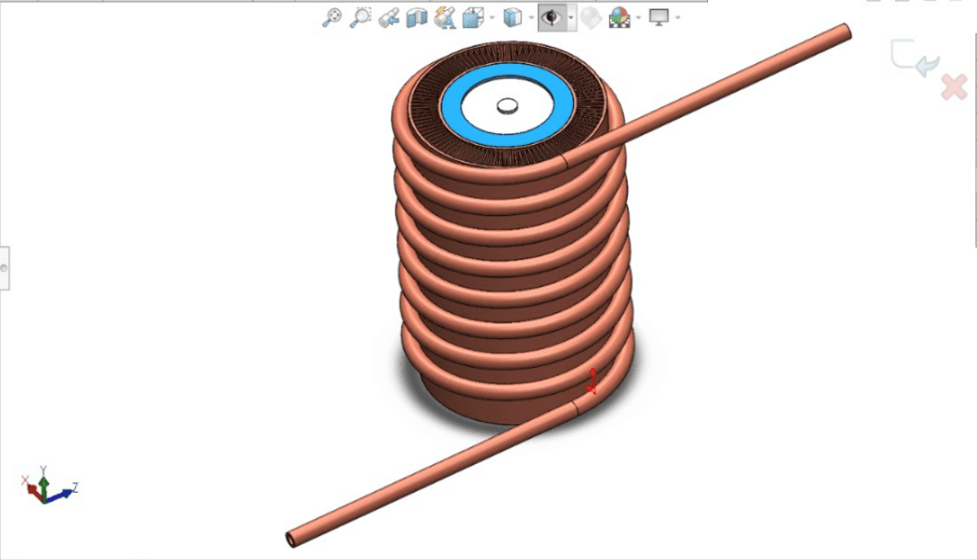977x560 pixels.
Task: Select the small center pin on top
Action: [x=507, y=105]
